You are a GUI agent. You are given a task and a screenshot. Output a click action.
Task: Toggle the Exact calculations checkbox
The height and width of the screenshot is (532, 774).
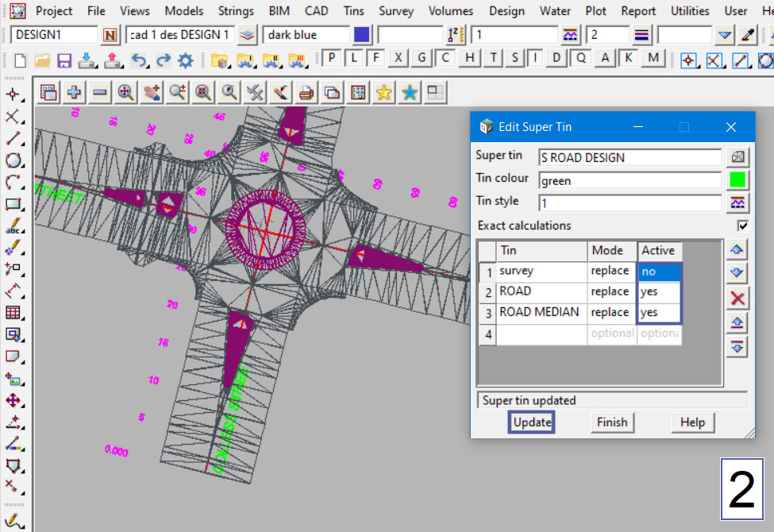pos(742,226)
